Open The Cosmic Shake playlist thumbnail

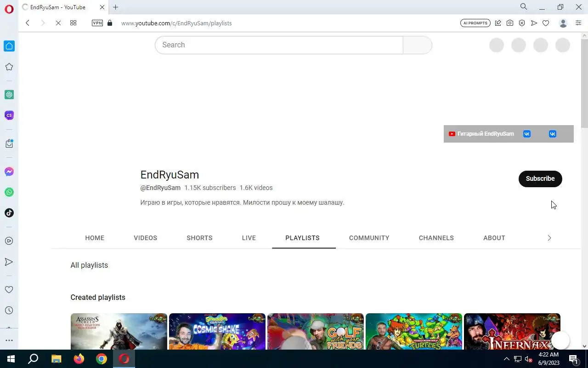point(217,332)
